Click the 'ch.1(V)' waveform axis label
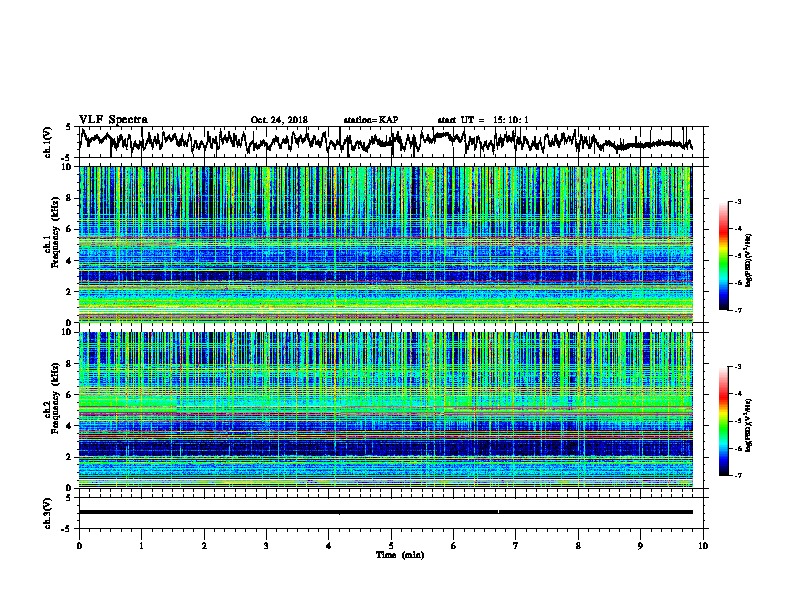 coord(48,142)
